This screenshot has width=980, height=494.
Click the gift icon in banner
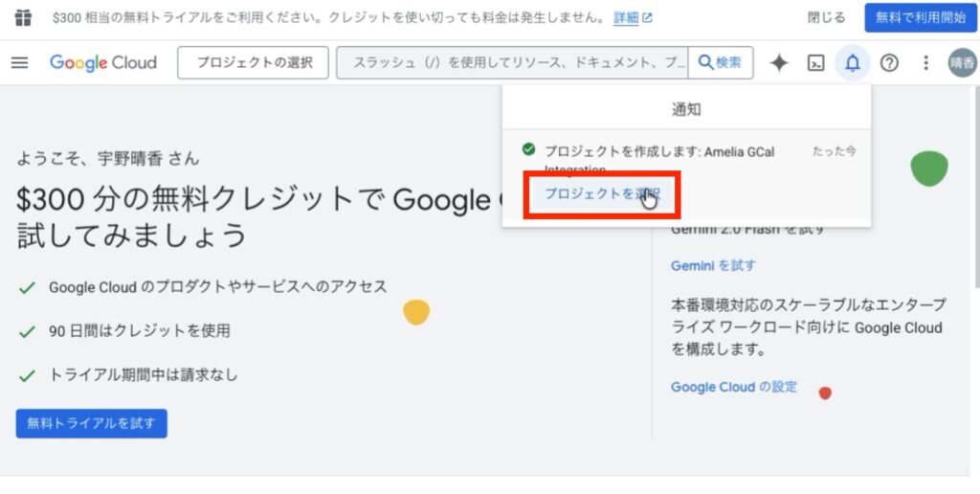pos(23,18)
